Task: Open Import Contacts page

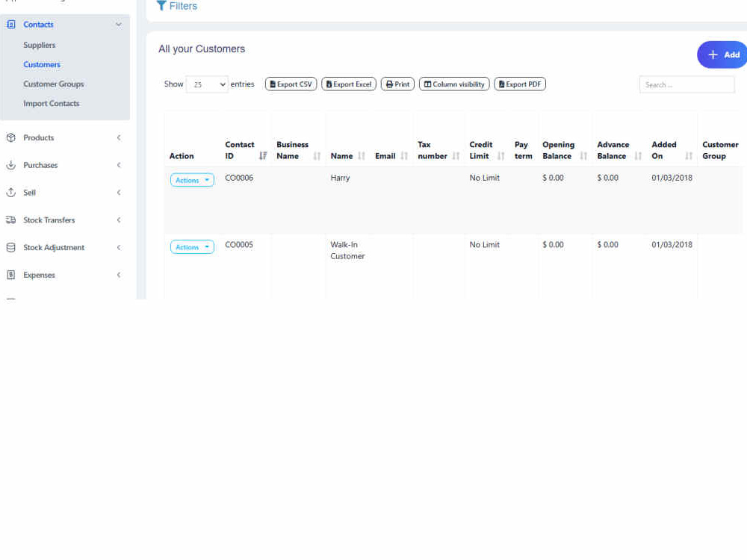Action: (52, 103)
